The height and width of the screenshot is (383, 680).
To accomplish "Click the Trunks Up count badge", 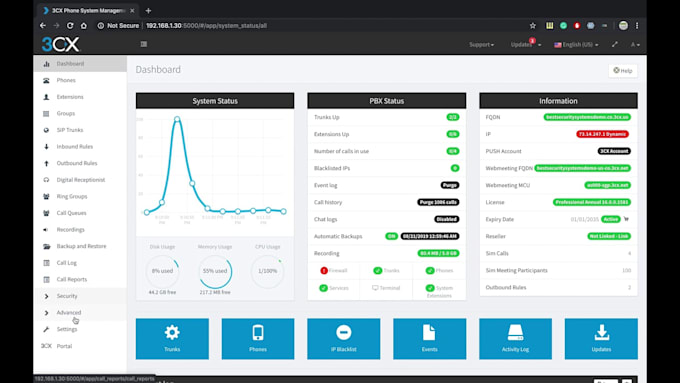I will click(x=453, y=117).
